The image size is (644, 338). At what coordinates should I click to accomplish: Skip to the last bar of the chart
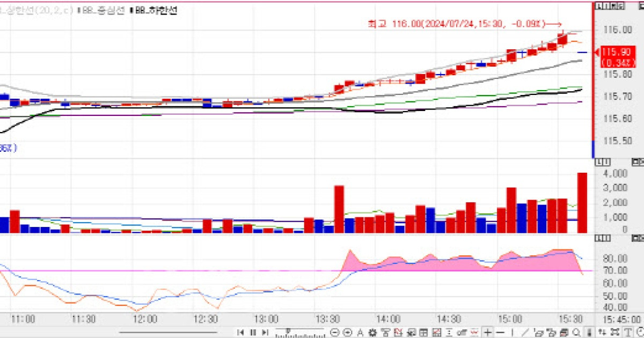[x=265, y=332]
